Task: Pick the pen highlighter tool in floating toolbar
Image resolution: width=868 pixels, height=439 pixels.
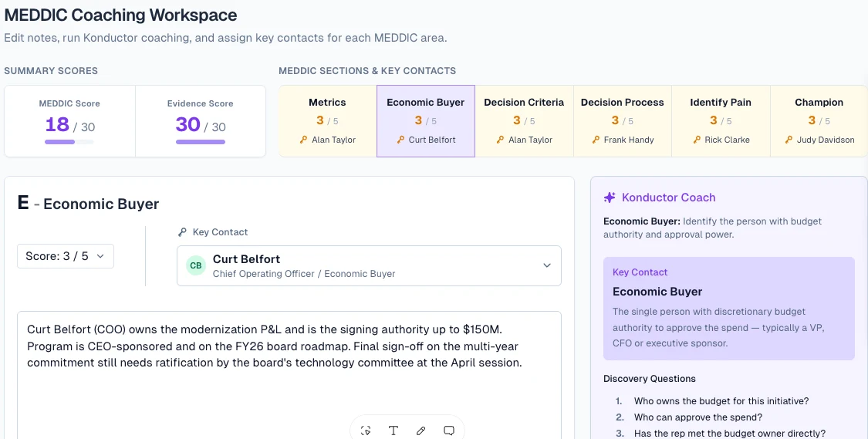Action: (x=420, y=431)
